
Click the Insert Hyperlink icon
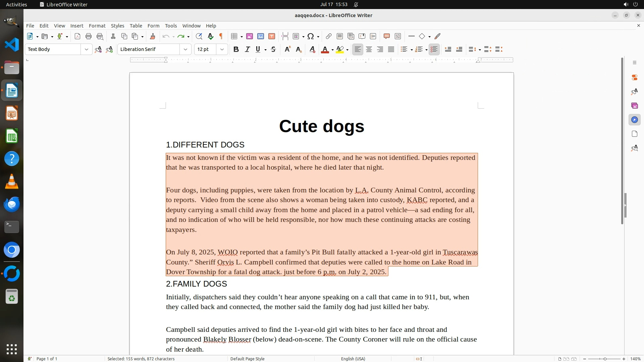pos(329,36)
